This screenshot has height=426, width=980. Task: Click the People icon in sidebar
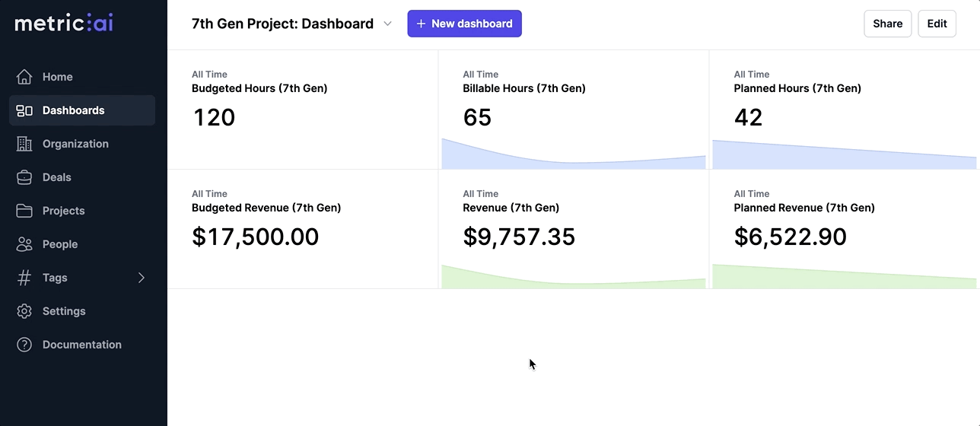point(24,244)
